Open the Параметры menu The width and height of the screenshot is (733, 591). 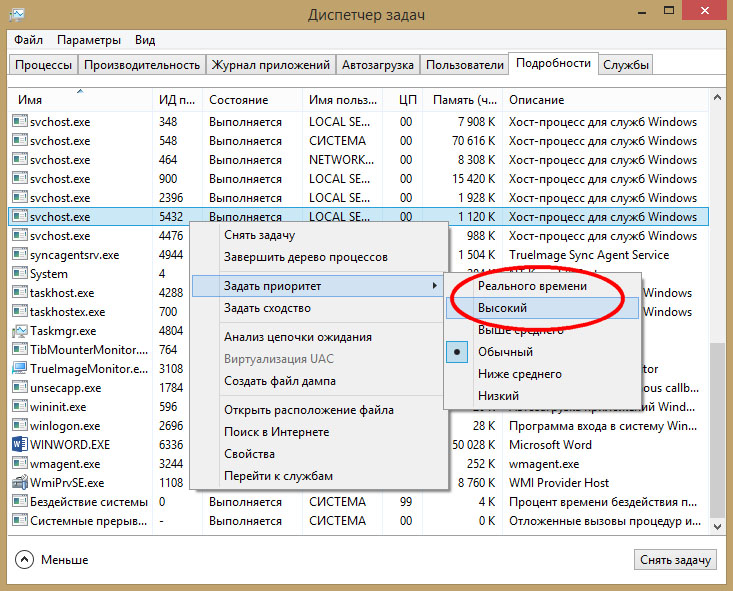pyautogui.click(x=89, y=40)
